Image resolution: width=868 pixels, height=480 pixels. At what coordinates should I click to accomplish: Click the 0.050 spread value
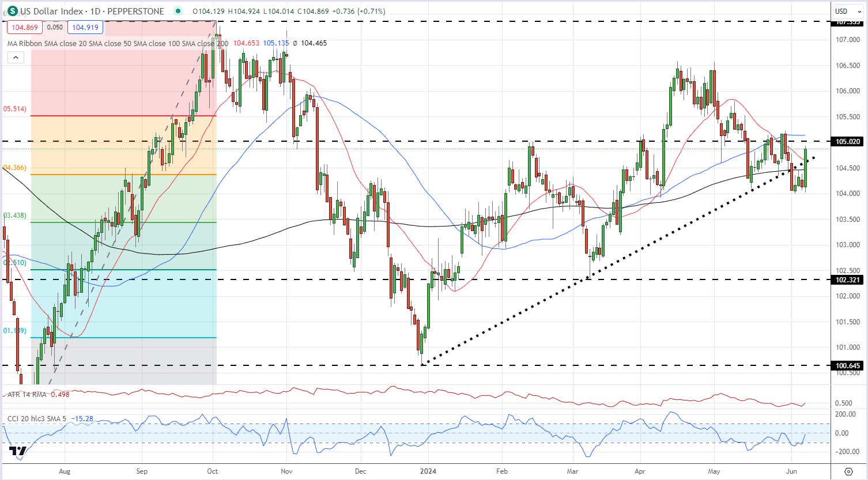pyautogui.click(x=55, y=27)
